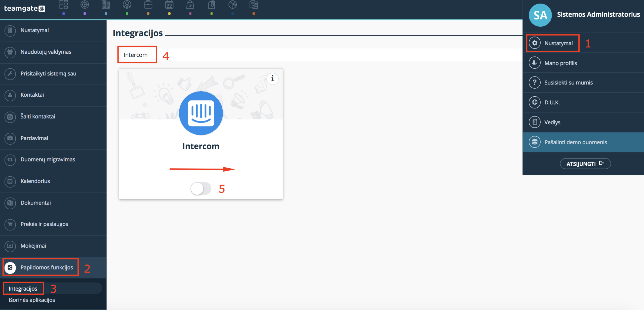The height and width of the screenshot is (310, 644).
Task: Open Pardavimai sidebar item
Action: 53,138
